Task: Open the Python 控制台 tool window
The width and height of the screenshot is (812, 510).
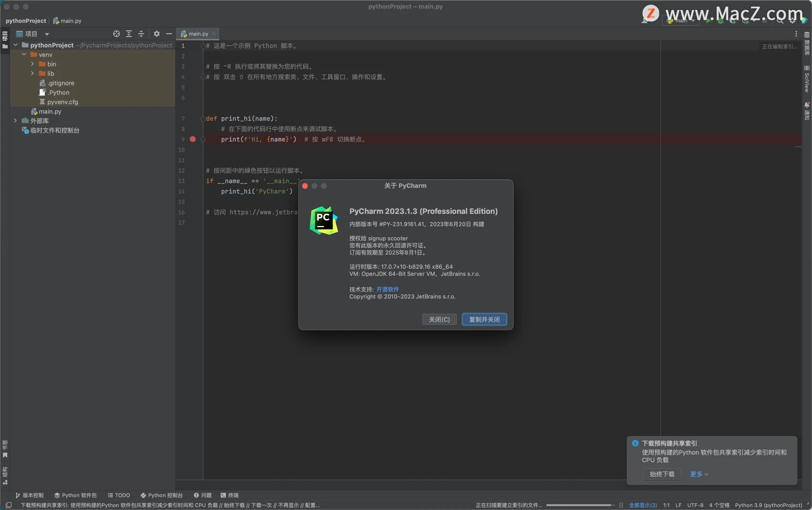Action: point(161,495)
